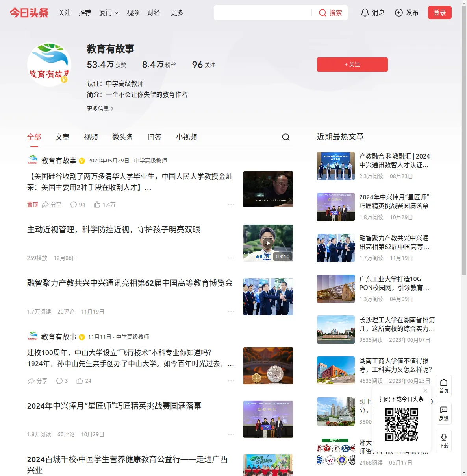This screenshot has width=467, height=476.
Task: Follow the author with + 关注 button
Action: coord(352,65)
